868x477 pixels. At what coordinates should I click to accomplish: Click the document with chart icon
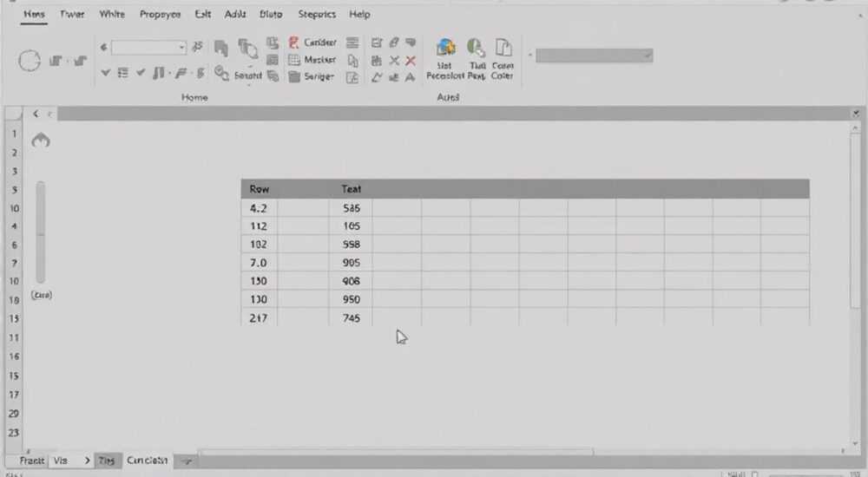click(352, 77)
